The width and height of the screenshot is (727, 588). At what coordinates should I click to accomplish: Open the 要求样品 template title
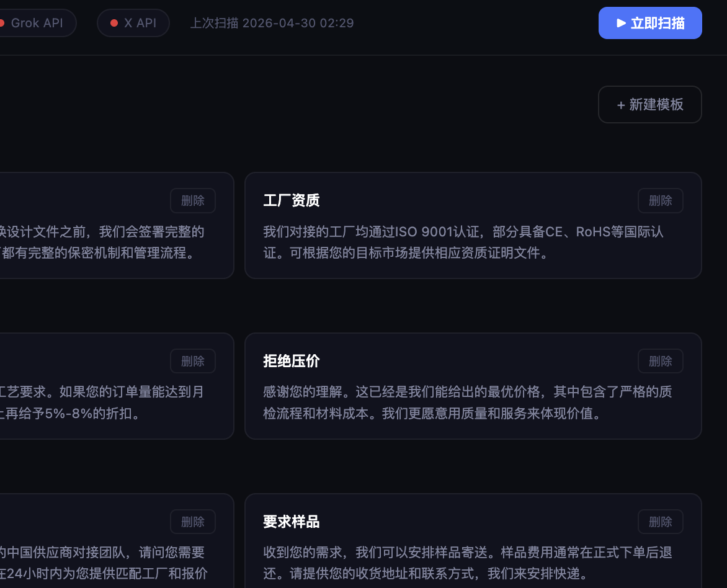coord(292,522)
